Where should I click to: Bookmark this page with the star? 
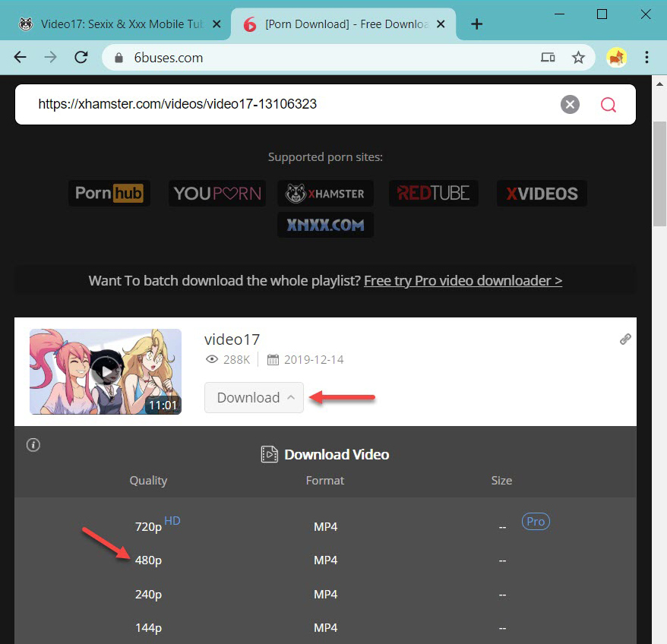(x=578, y=57)
